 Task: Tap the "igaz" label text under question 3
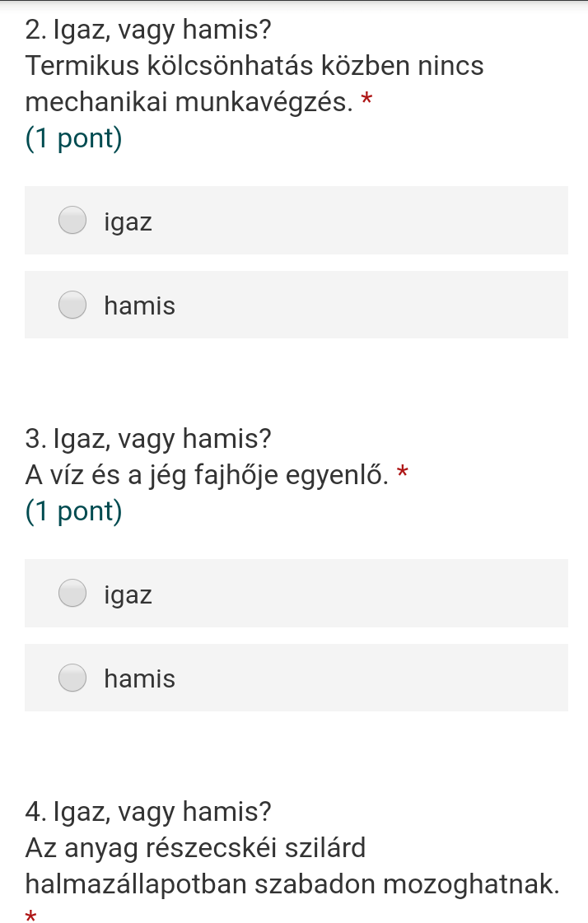pyautogui.click(x=128, y=594)
